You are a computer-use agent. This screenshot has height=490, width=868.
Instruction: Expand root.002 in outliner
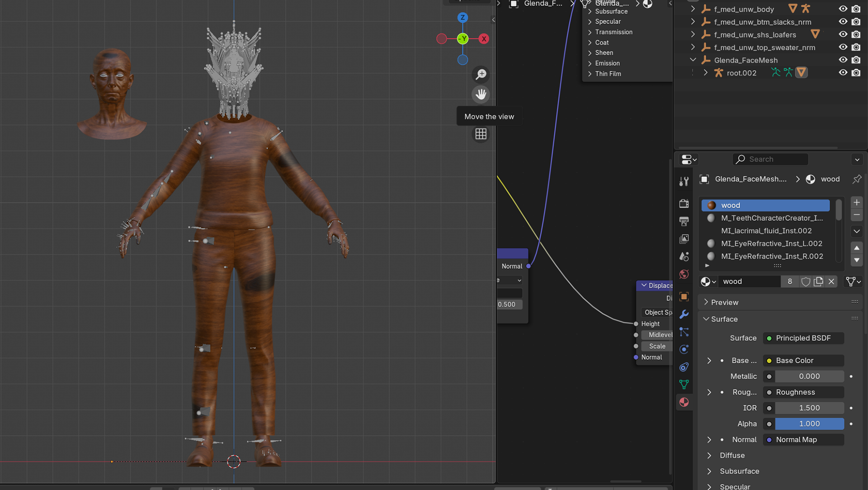click(x=705, y=72)
